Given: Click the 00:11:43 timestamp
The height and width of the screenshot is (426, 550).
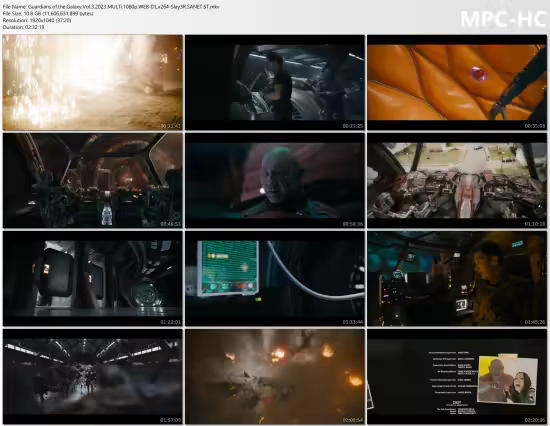Looking at the screenshot, I should (170, 126).
